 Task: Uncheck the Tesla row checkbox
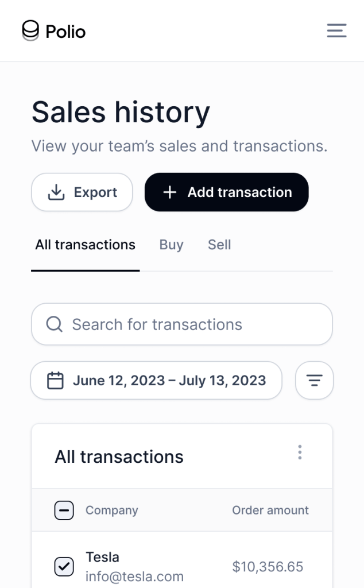click(x=64, y=567)
